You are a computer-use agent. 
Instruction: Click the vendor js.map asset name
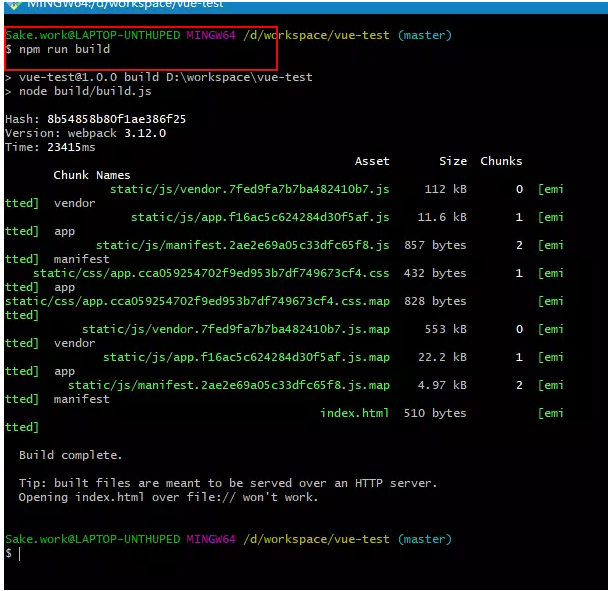tap(236, 329)
